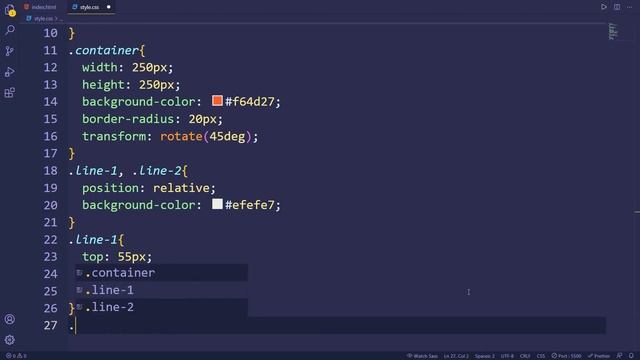Viewport: 640px width, 360px height.
Task: Switch to the index.html tab
Action: 40,7
